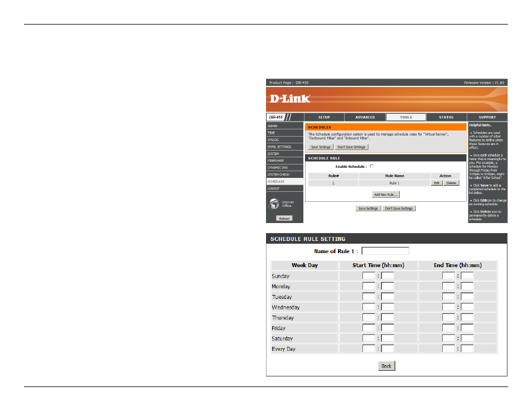Click Tuesday start time hour field

tap(369, 297)
